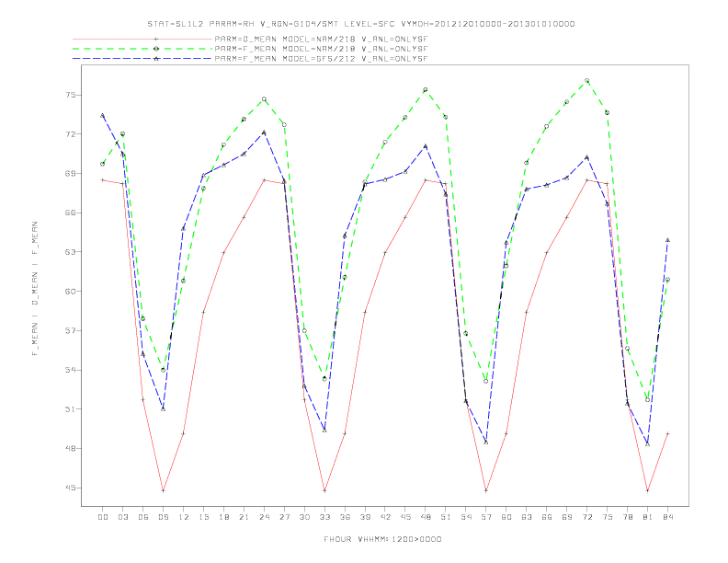Click the y-axis tick label 51
This screenshot has width=728, height=563.
pyautogui.click(x=71, y=409)
